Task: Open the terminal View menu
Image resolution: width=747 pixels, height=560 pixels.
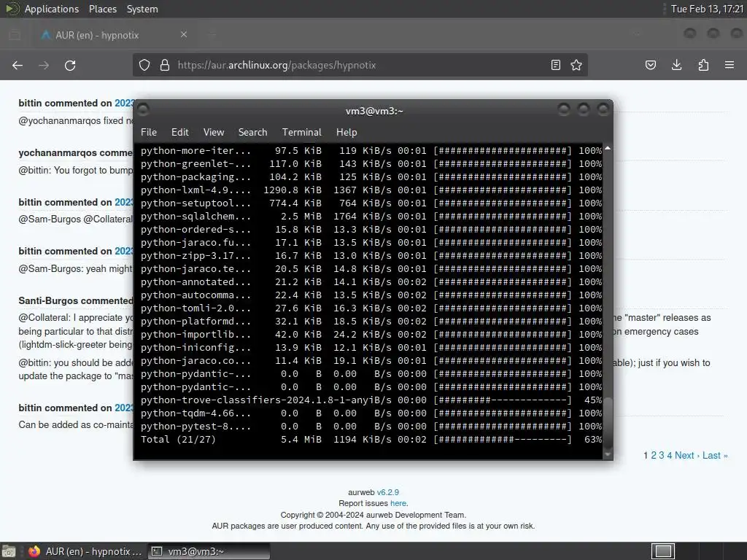Action: 214,133
